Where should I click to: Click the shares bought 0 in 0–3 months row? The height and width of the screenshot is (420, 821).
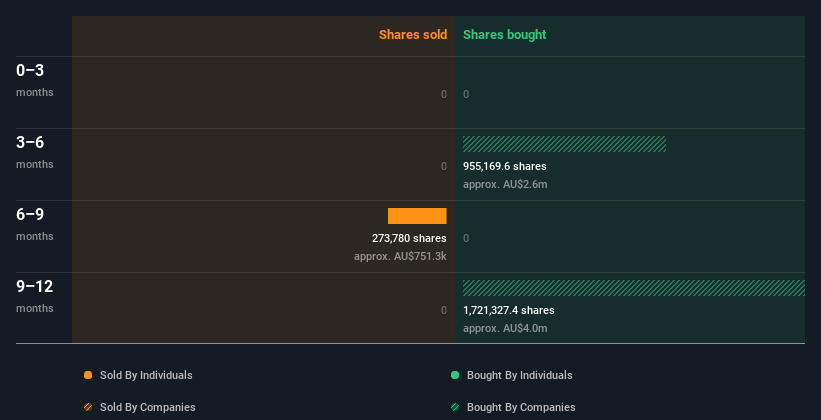[466, 94]
